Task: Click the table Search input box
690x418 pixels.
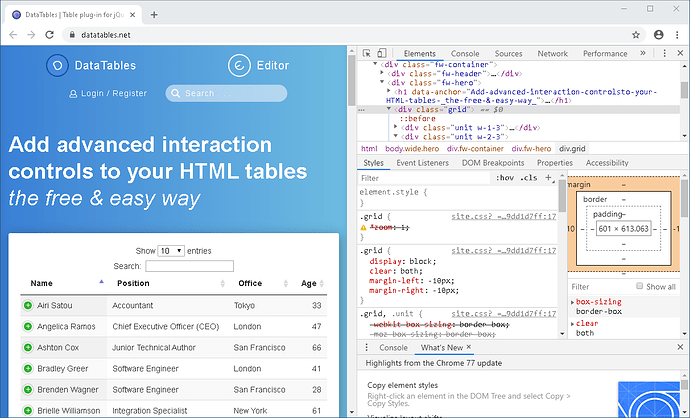Action: [x=189, y=266]
